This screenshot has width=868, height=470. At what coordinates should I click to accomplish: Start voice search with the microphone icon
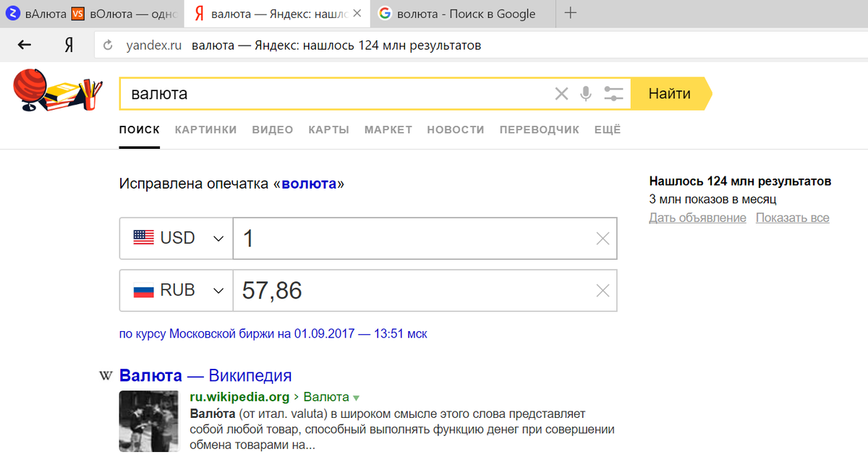(586, 93)
